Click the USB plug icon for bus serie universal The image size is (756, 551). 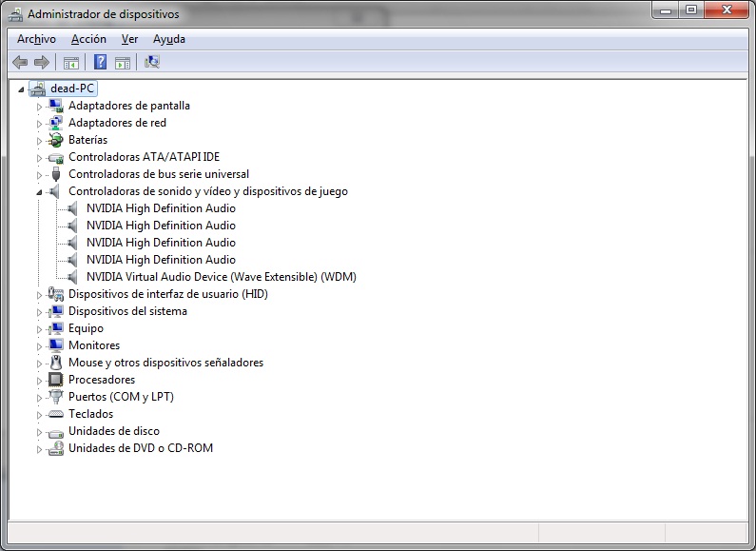[x=56, y=174]
